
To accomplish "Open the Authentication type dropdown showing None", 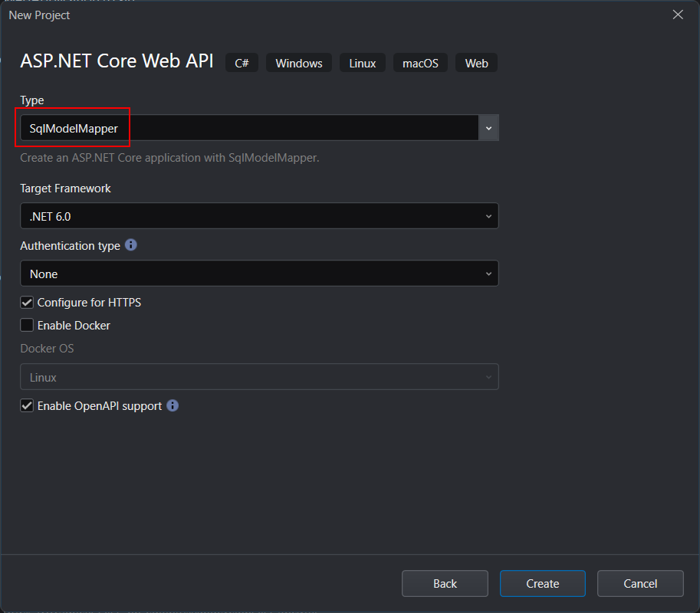I will click(x=259, y=274).
